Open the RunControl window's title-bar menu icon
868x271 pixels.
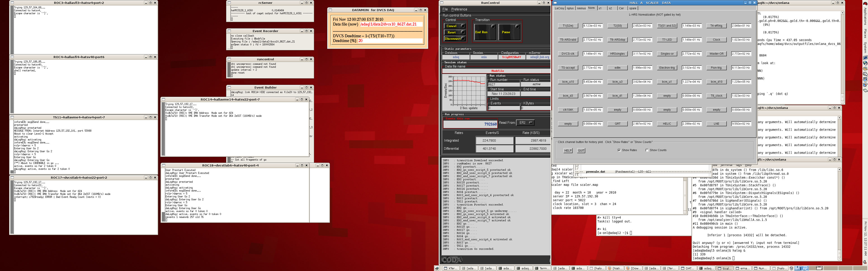coord(442,3)
